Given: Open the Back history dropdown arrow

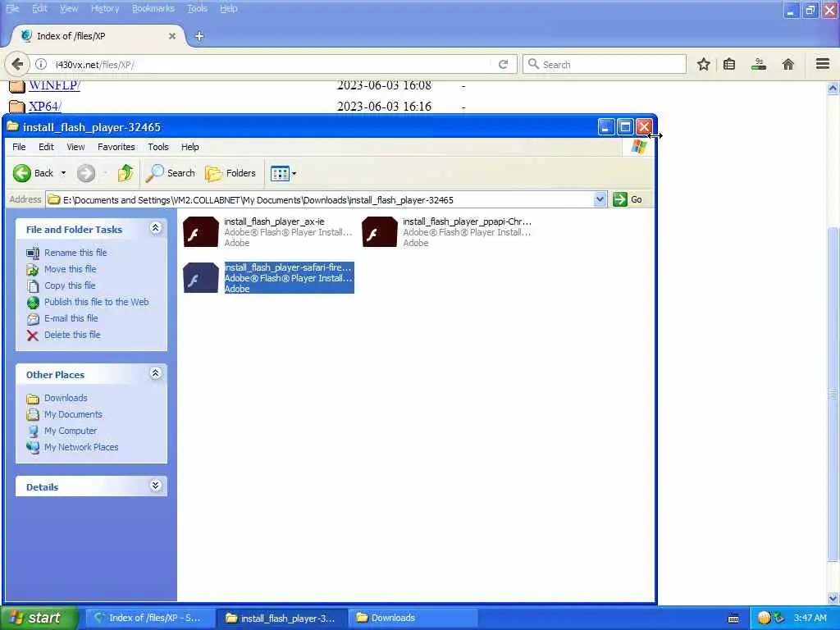Looking at the screenshot, I should tap(63, 173).
